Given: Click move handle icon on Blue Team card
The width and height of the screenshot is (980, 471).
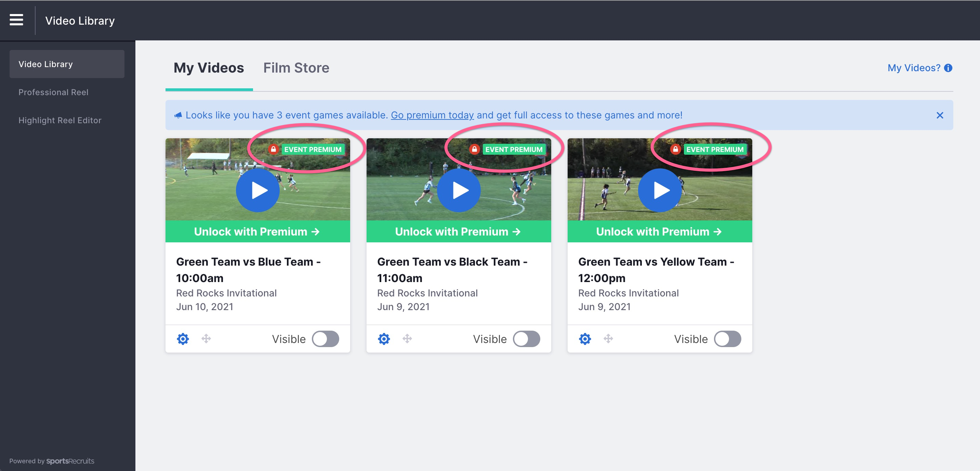Looking at the screenshot, I should pyautogui.click(x=206, y=338).
